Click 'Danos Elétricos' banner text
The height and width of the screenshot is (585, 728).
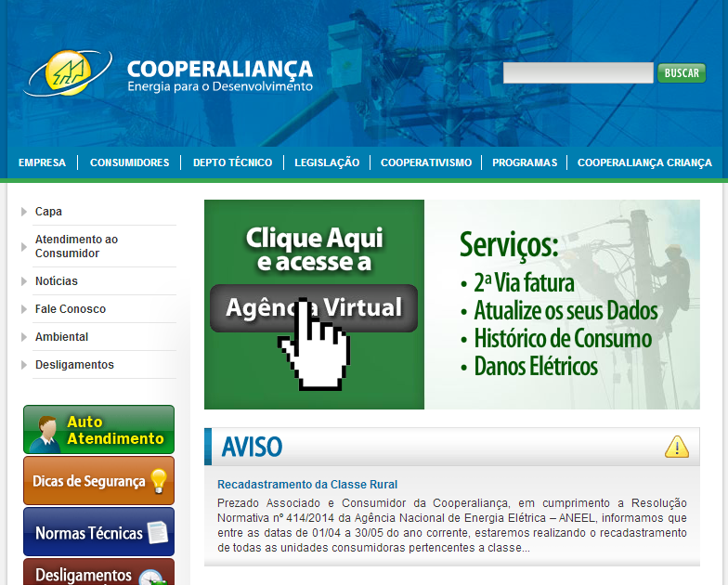point(536,366)
